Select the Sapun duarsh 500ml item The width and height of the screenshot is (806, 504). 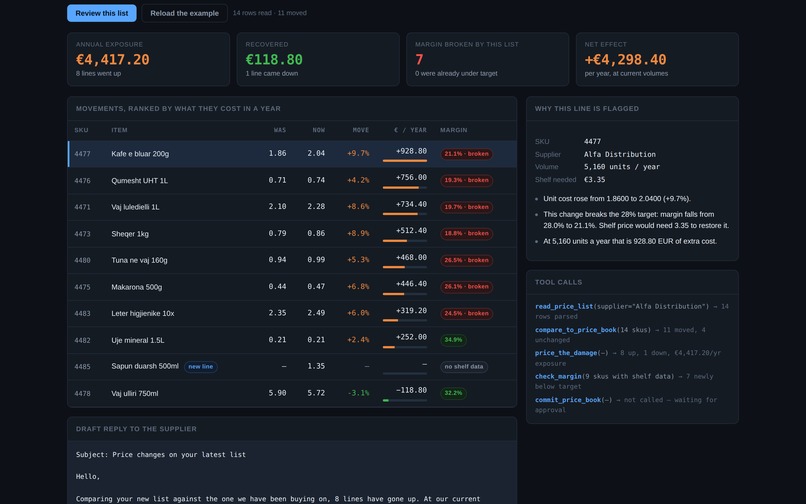145,366
